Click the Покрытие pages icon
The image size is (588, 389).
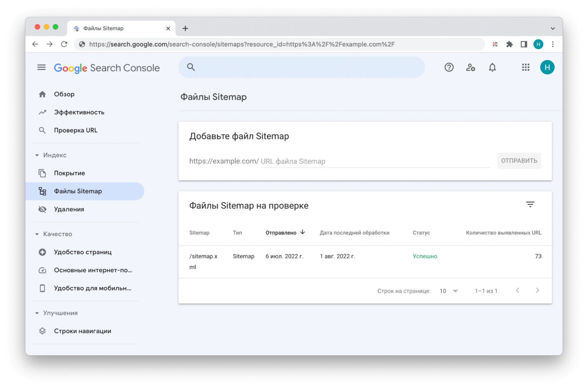pos(42,173)
